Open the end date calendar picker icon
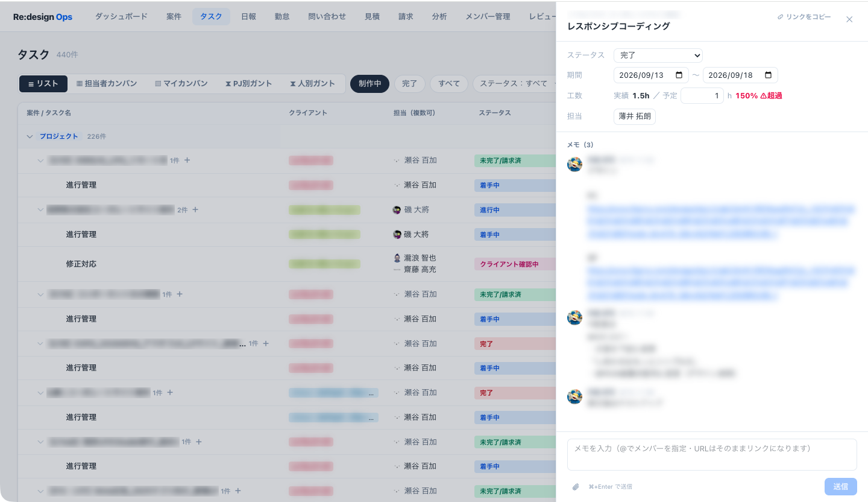The height and width of the screenshot is (502, 868). pos(769,75)
